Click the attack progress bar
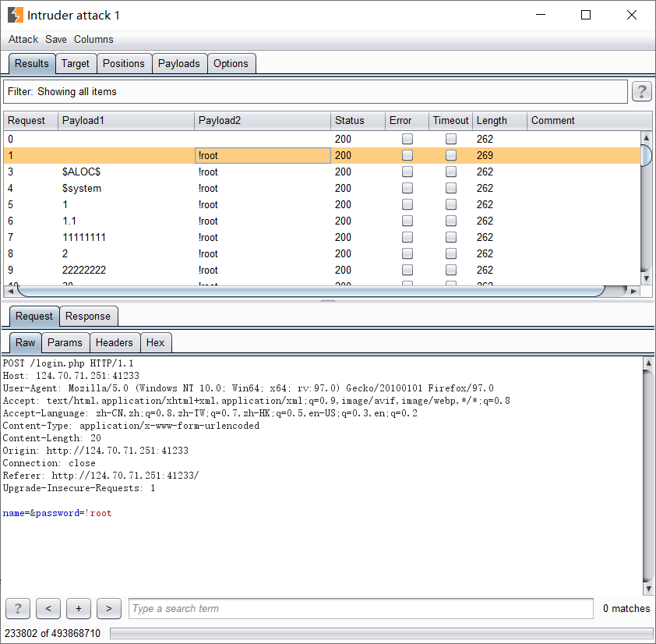Image resolution: width=656 pixels, height=644 pixels. click(x=381, y=633)
